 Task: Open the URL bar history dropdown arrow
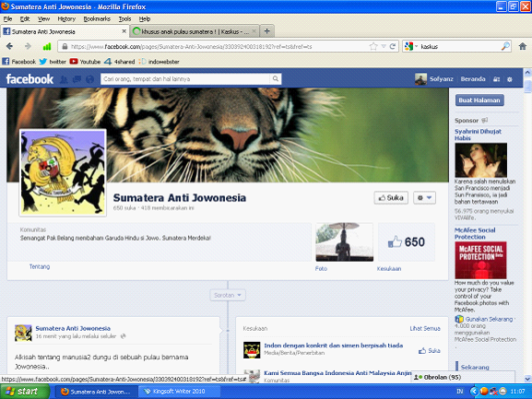[x=384, y=46]
